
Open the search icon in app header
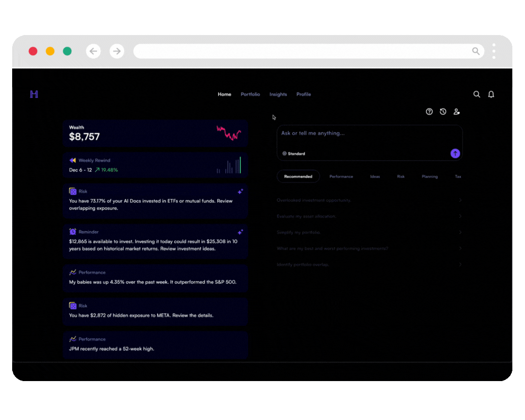pyautogui.click(x=476, y=94)
